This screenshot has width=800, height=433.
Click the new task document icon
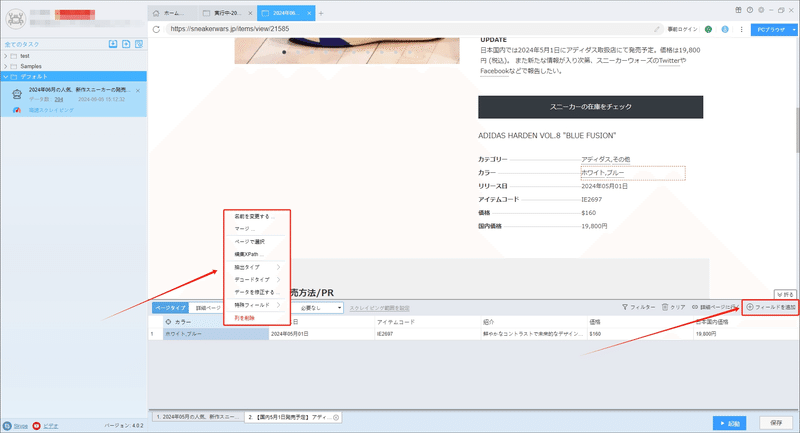[126, 44]
